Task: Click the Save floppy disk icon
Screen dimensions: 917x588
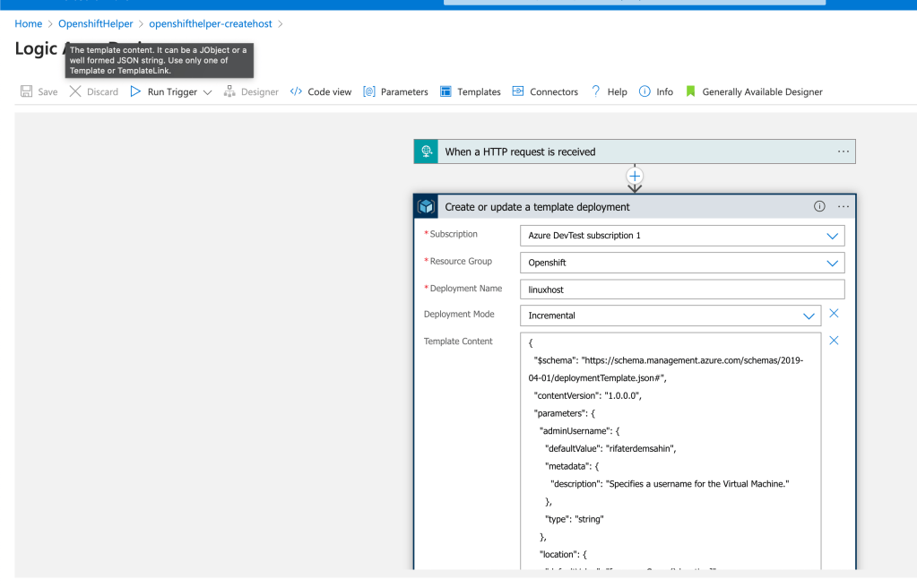Action: click(26, 91)
